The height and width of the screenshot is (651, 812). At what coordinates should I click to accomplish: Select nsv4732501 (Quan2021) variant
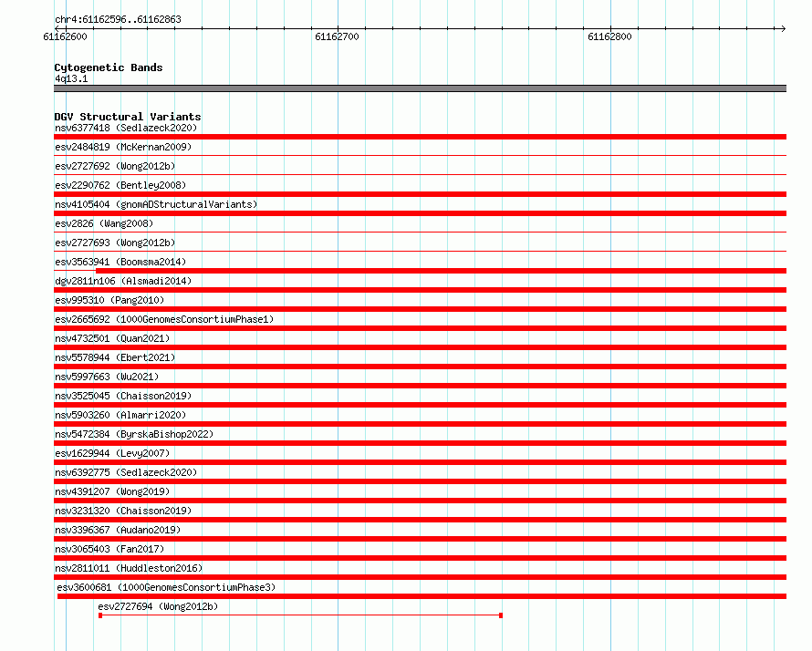pos(112,338)
